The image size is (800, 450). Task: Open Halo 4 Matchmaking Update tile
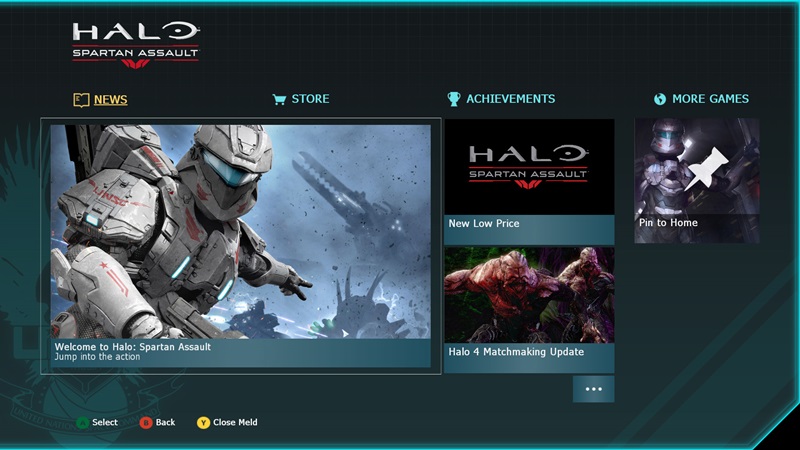point(529,310)
